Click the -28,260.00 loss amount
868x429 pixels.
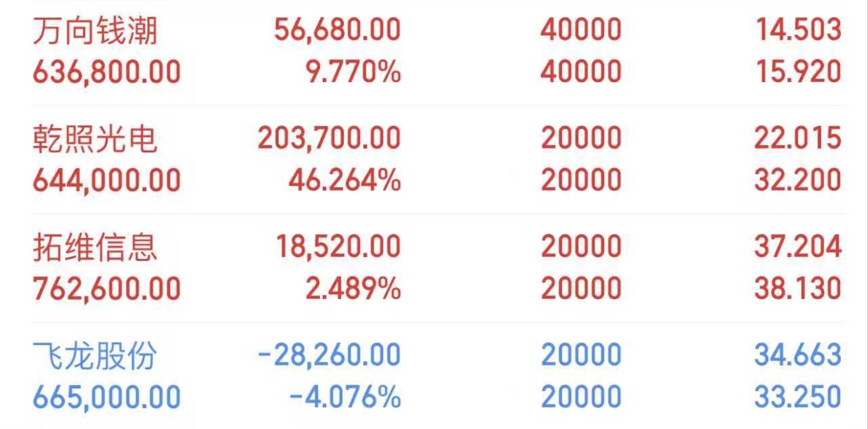point(329,356)
